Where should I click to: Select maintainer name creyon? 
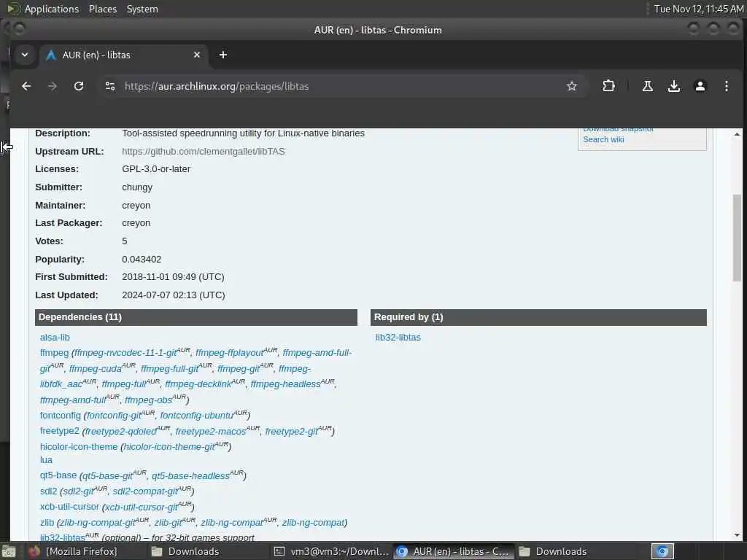click(x=136, y=206)
